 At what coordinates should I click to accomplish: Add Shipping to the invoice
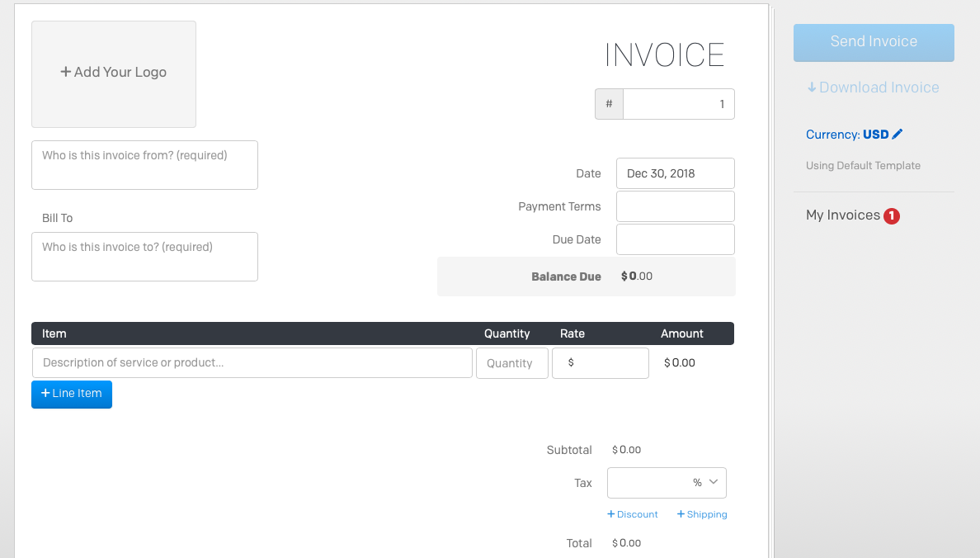702,514
